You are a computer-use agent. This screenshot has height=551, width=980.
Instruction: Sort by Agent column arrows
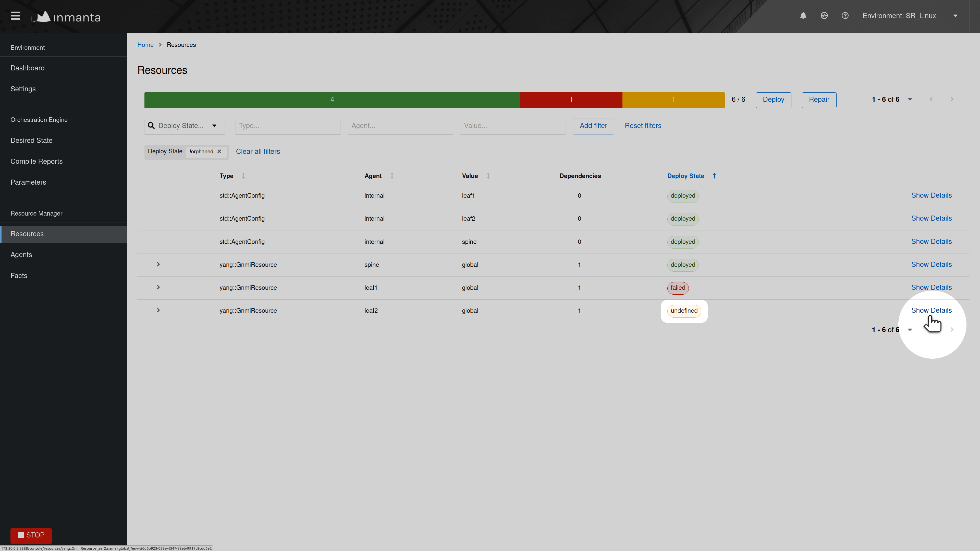click(x=392, y=176)
